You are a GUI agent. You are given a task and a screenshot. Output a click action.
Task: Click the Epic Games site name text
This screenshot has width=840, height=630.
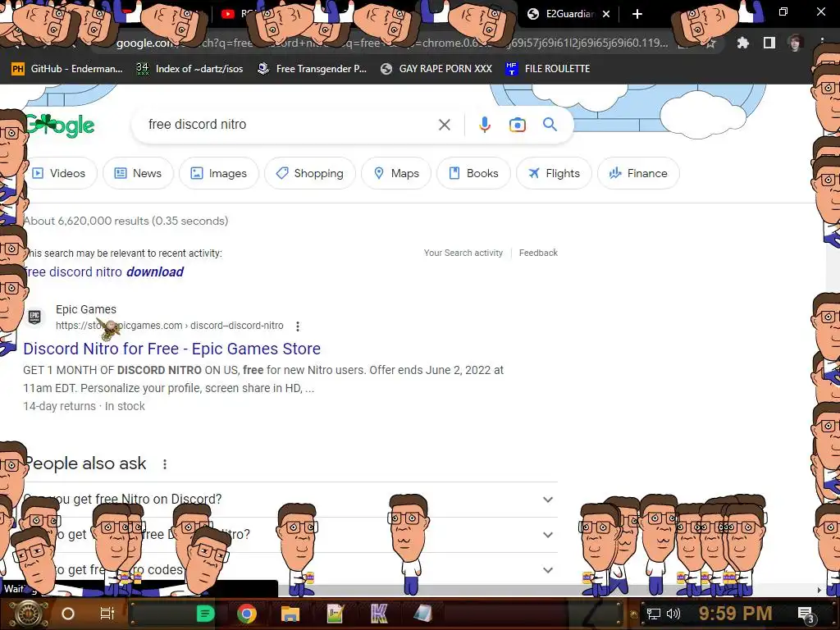85,309
